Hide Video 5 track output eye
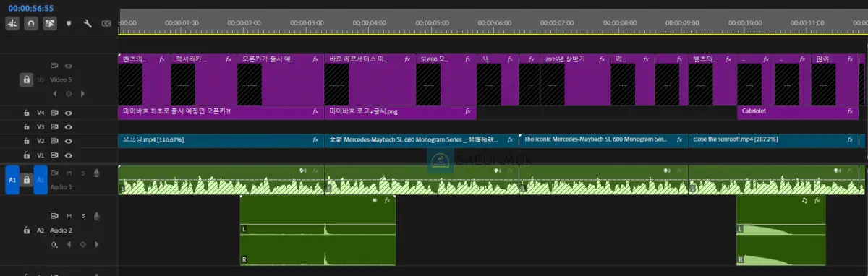 tap(69, 66)
